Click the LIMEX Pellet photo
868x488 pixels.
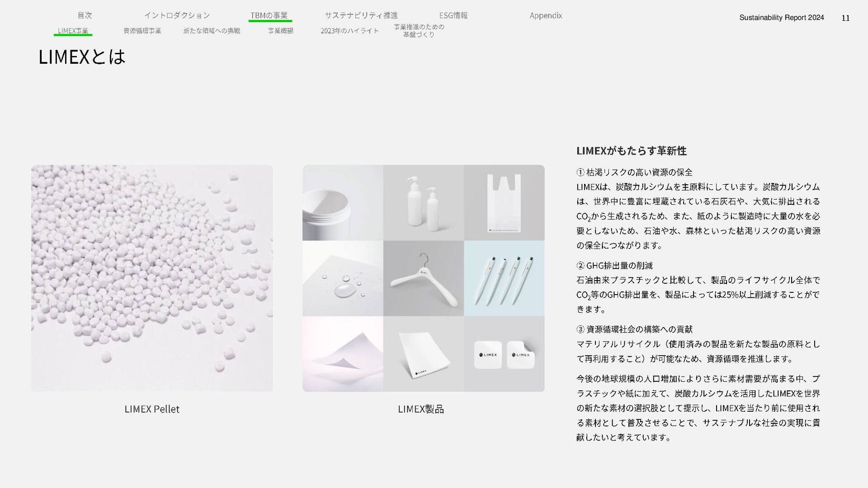tap(152, 278)
